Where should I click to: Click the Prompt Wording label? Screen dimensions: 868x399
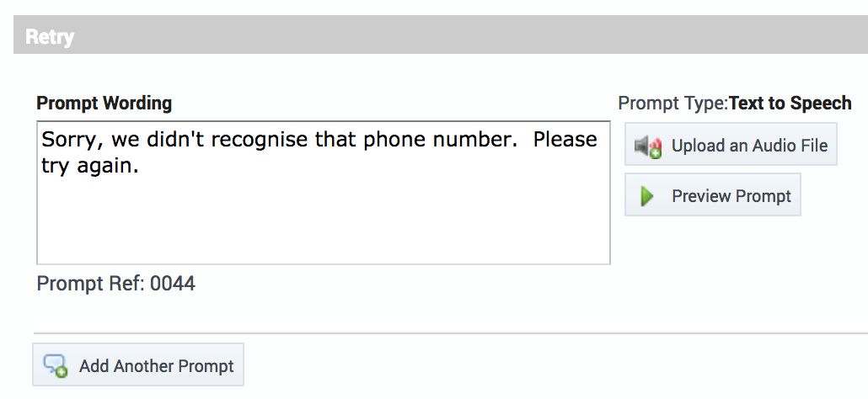click(x=104, y=104)
